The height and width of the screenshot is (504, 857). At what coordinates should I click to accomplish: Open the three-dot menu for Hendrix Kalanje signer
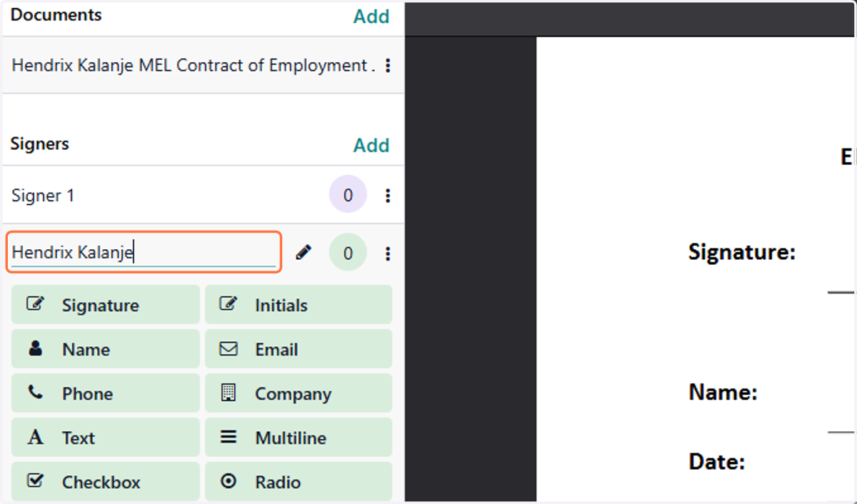tap(388, 253)
